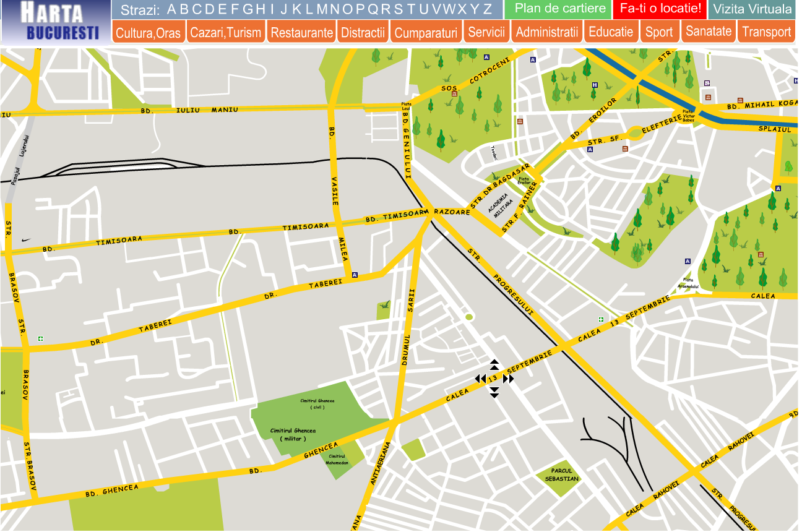Pan map right using double right arrows
Screen dimensions: 802x532
[508, 379]
